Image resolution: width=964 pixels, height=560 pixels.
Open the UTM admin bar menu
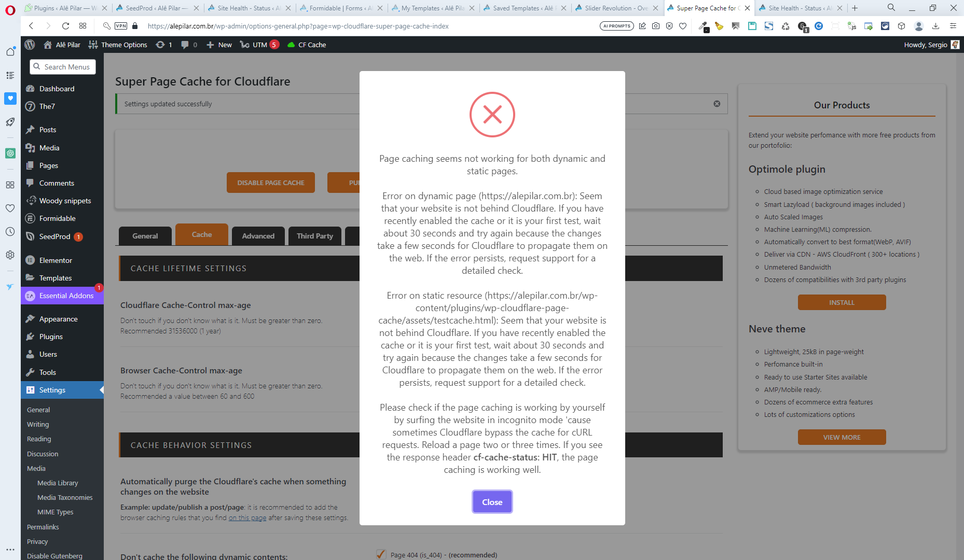[259, 45]
